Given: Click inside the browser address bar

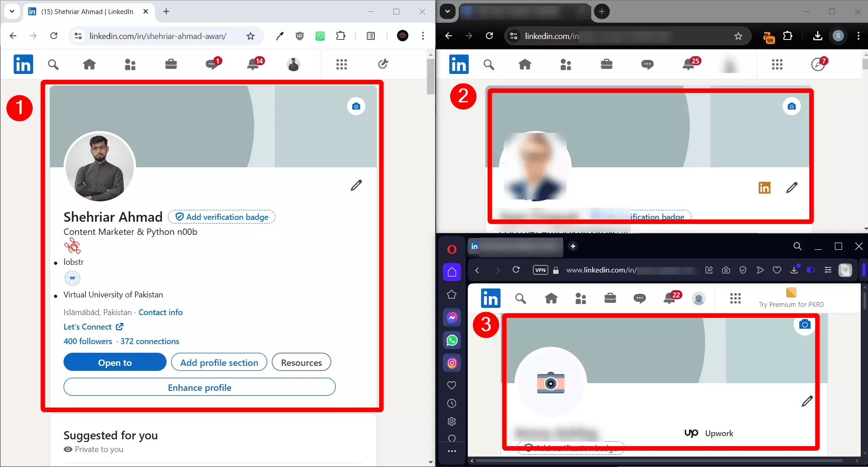Looking at the screenshot, I should tap(159, 36).
